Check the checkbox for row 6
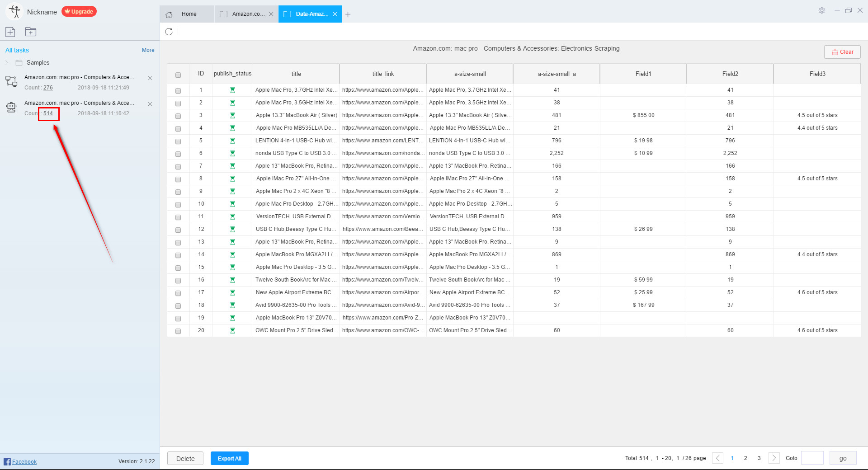 coord(178,154)
